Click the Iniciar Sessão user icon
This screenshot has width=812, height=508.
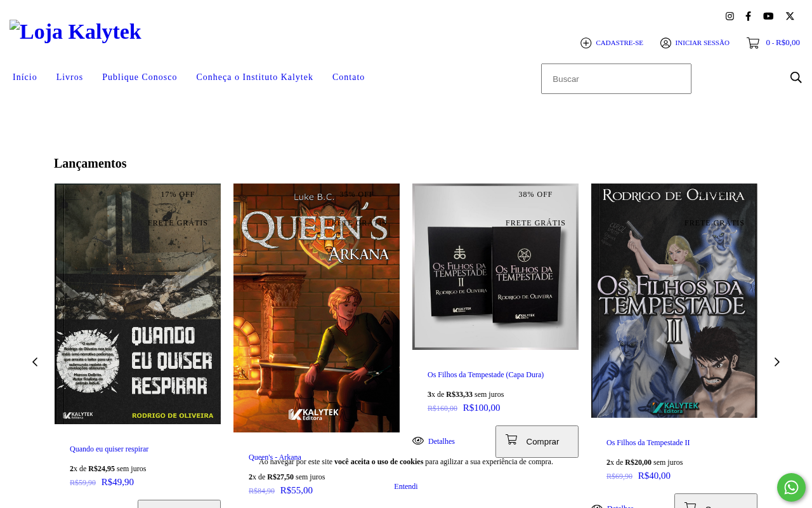[665, 43]
